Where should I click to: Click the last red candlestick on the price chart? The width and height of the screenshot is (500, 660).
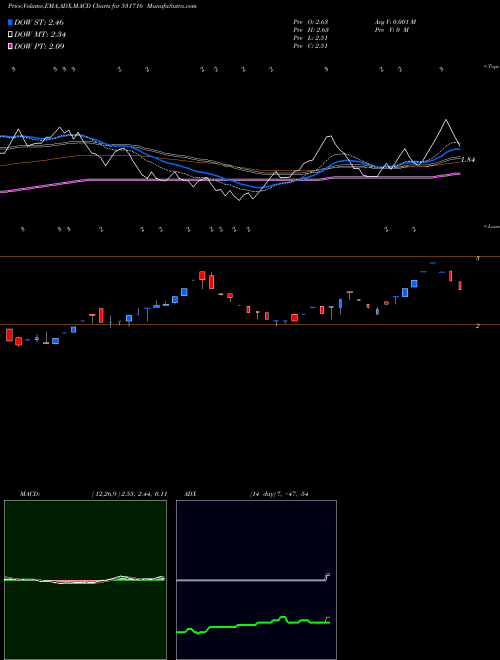(x=460, y=285)
